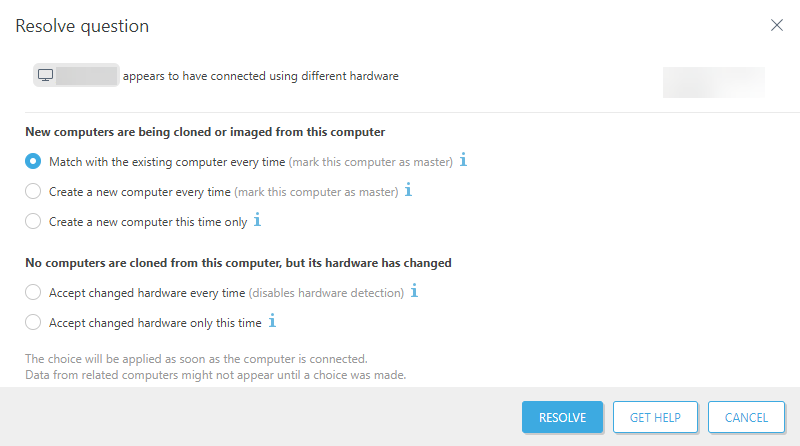This screenshot has width=800, height=446.
Task: Open GET HELP
Action: [x=655, y=418]
